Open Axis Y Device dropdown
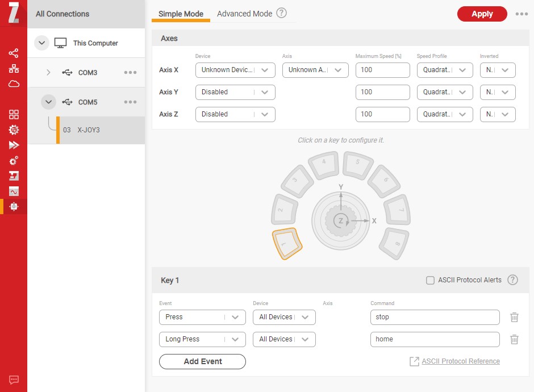Viewport: 534px width, 392px height. (235, 92)
